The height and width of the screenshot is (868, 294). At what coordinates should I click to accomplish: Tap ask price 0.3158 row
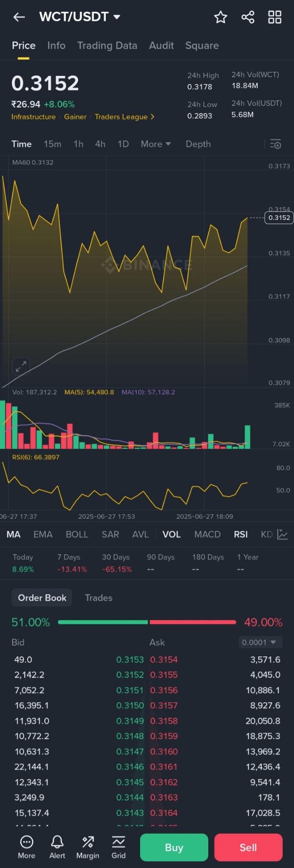[164, 721]
